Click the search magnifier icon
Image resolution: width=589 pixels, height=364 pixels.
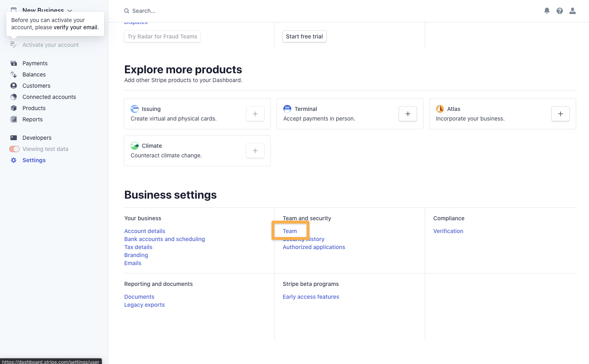(127, 11)
